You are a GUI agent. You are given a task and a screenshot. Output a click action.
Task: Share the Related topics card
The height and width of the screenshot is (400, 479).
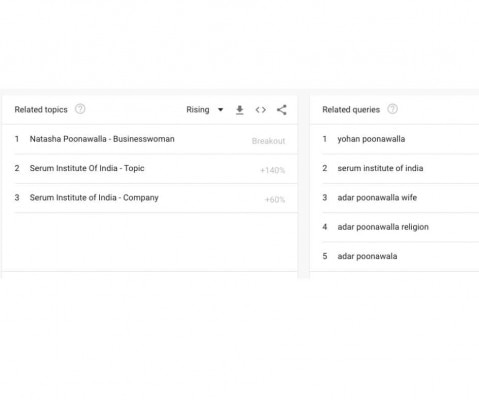tap(282, 110)
